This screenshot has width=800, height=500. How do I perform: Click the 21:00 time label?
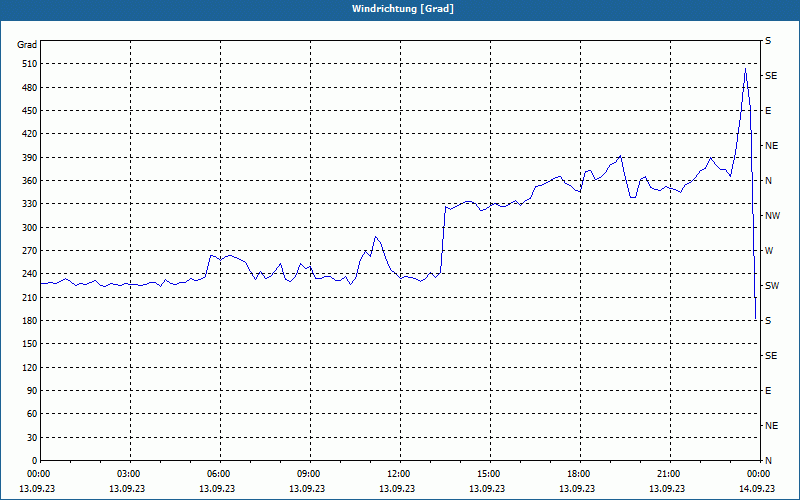click(x=668, y=474)
